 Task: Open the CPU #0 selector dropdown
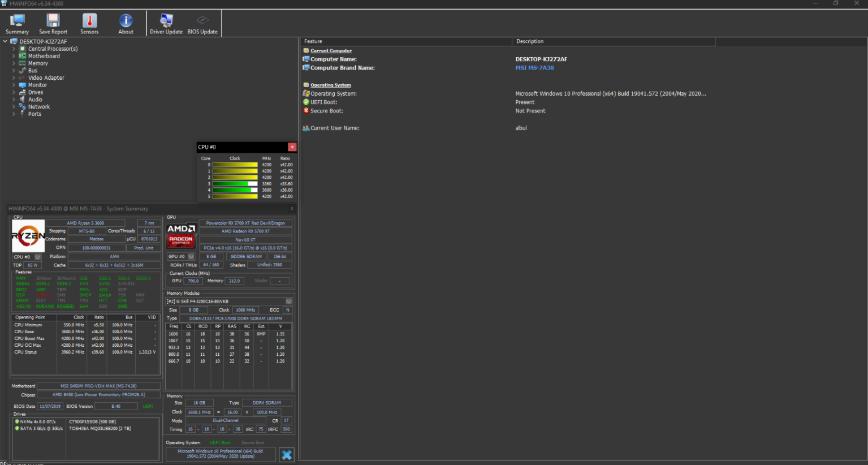coord(38,257)
